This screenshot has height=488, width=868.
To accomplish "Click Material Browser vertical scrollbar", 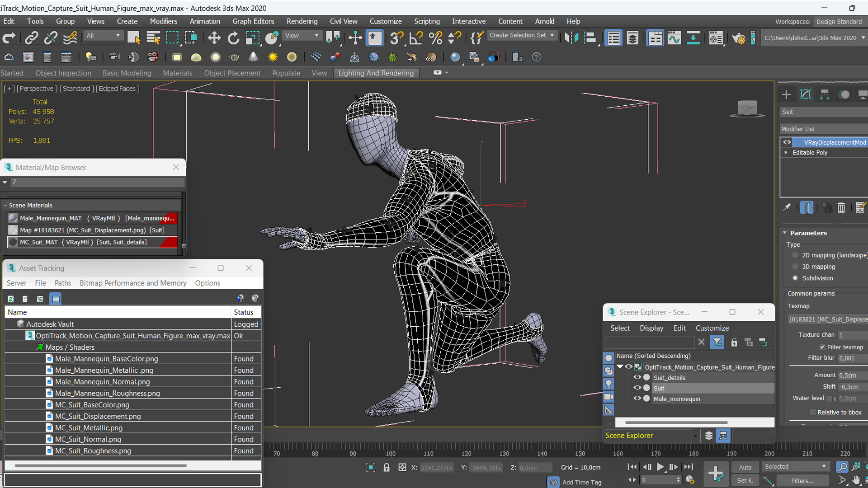I will tap(184, 246).
